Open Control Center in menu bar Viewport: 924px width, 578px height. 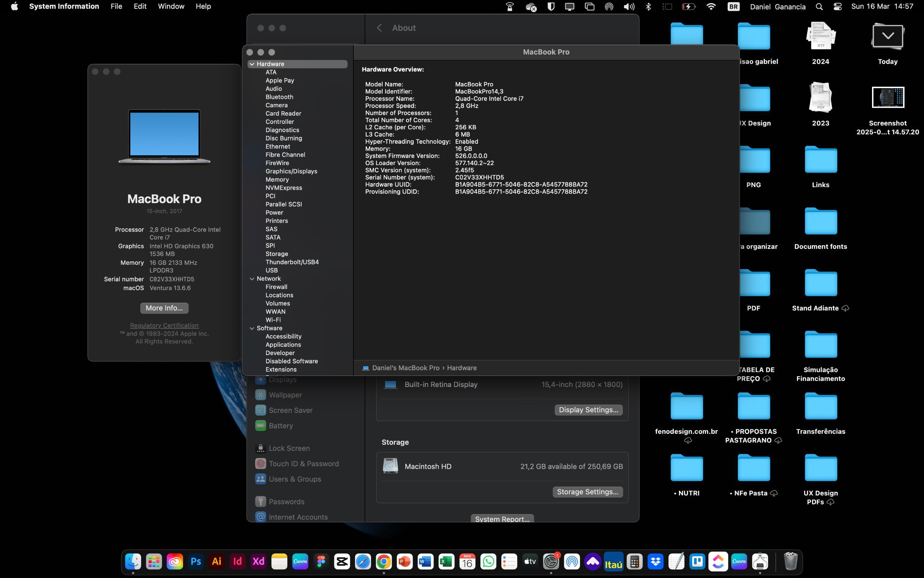[837, 7]
